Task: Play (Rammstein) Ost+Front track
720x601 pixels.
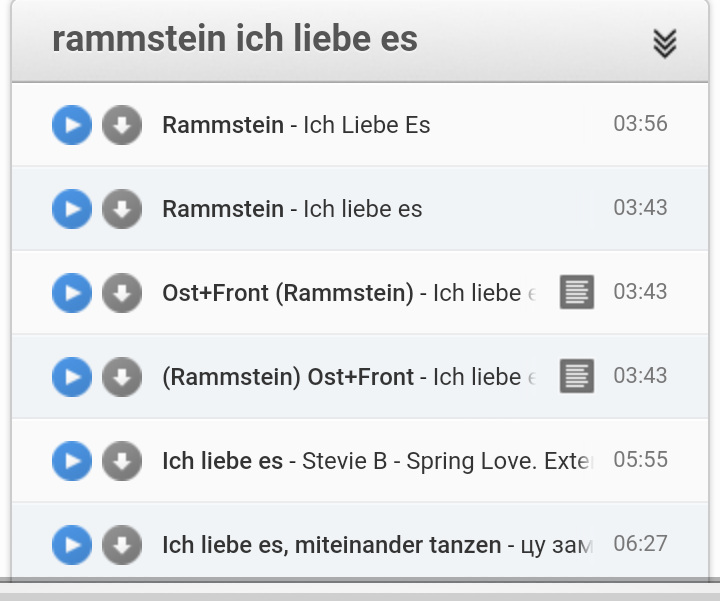Action: [x=72, y=377]
